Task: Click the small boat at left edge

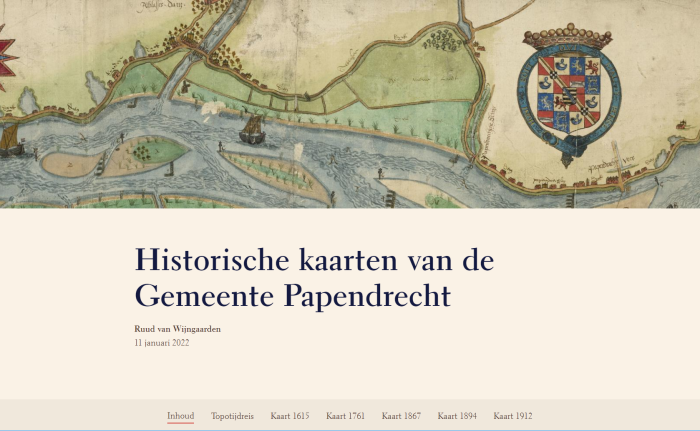Action: (x=10, y=143)
